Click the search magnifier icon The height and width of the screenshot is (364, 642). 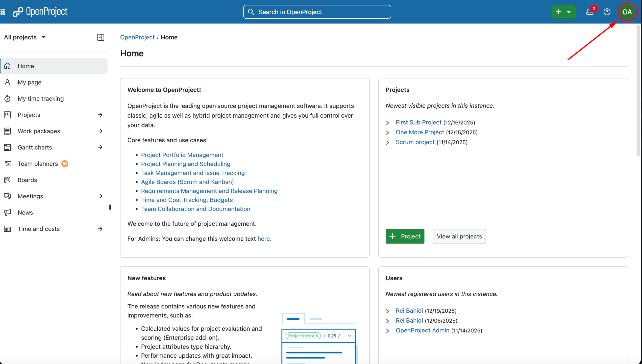tap(251, 12)
